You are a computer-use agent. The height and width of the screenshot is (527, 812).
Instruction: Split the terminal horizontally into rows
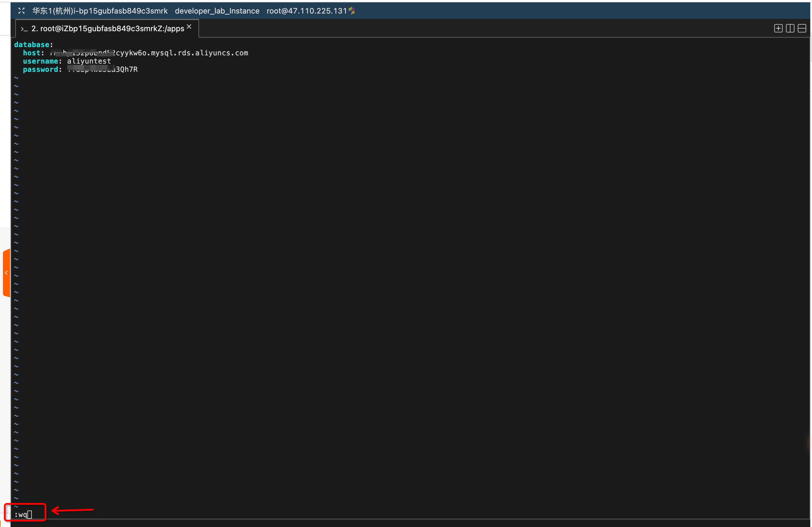point(802,28)
